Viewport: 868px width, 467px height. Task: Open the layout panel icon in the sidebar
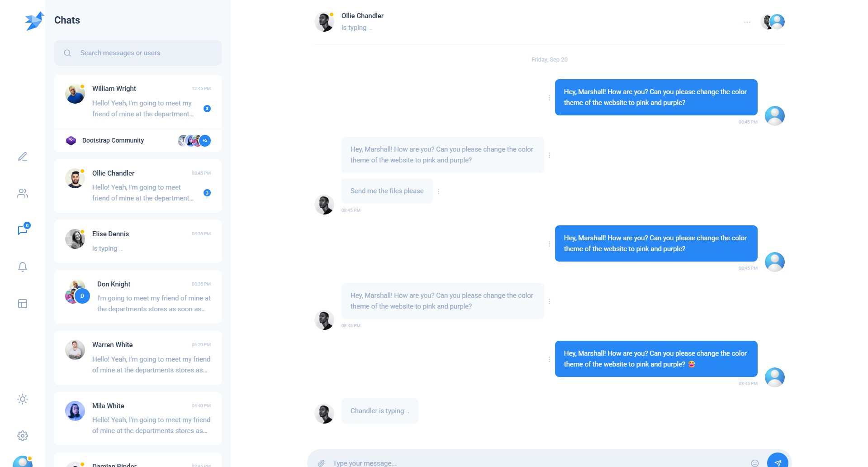point(22,304)
